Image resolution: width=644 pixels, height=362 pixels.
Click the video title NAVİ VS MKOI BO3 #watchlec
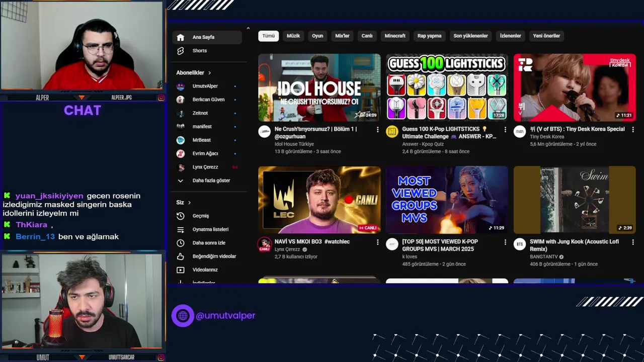point(312,242)
